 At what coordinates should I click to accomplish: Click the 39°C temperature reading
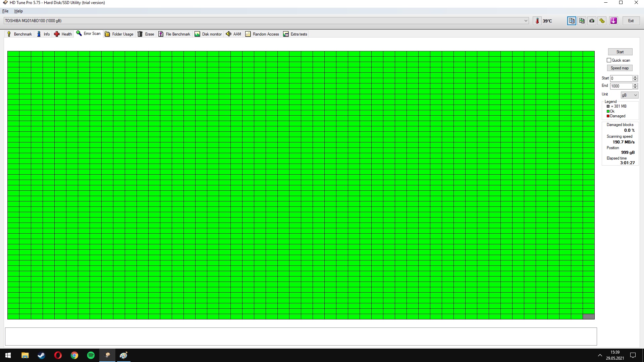[x=547, y=21]
